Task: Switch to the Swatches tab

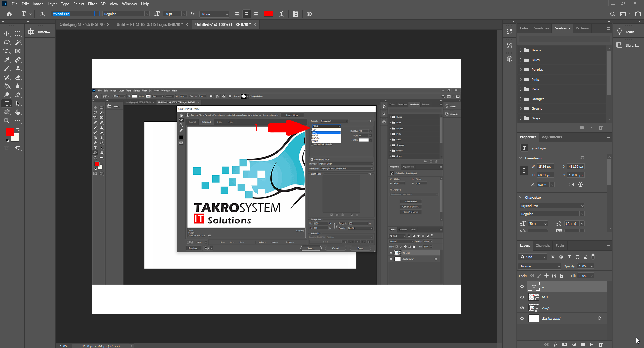Action: point(541,28)
